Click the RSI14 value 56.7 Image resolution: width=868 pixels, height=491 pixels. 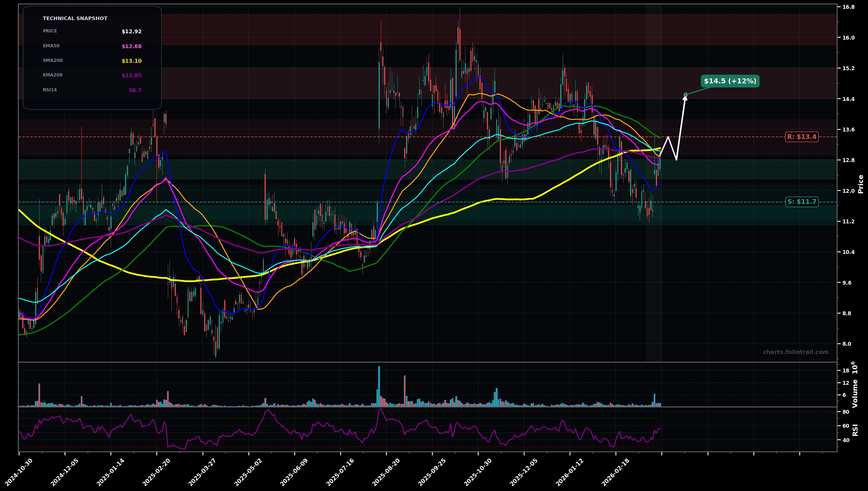[x=135, y=90]
